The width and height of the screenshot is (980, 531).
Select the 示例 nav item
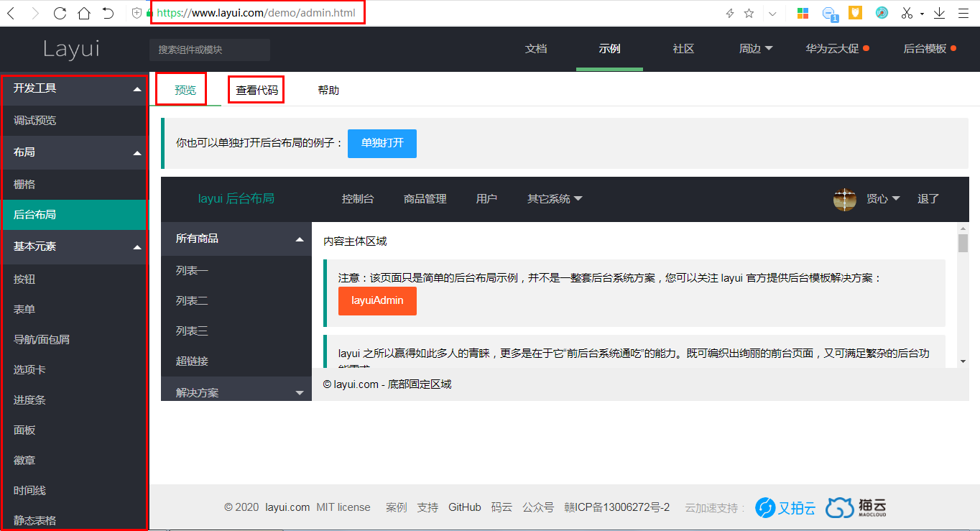[x=609, y=49]
